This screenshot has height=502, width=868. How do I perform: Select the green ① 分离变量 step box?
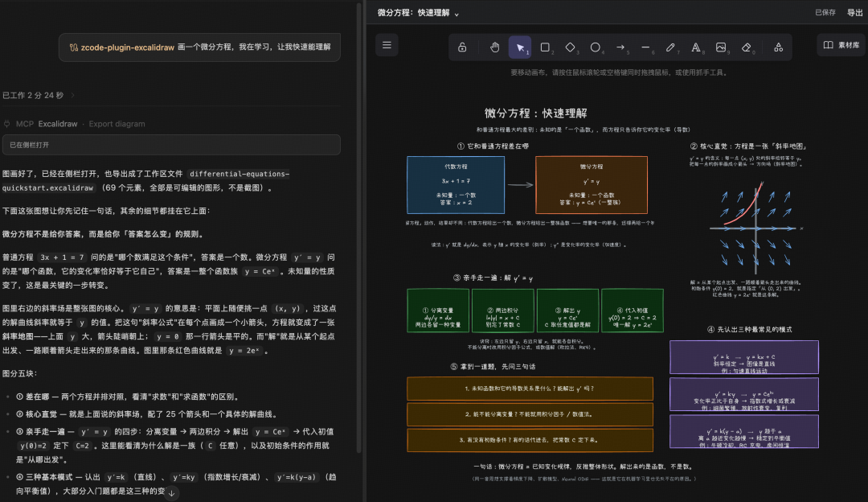438,311
